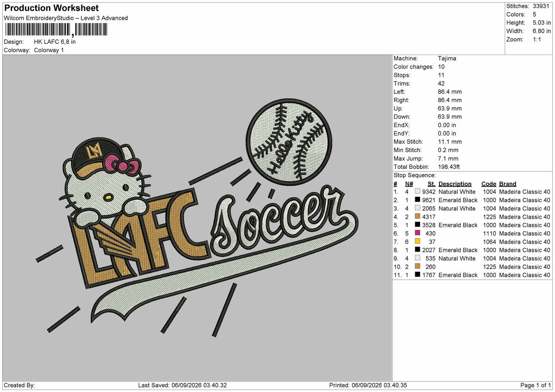
Task: Click the Min Stitch value '0.2 mm'
Action: (448, 150)
